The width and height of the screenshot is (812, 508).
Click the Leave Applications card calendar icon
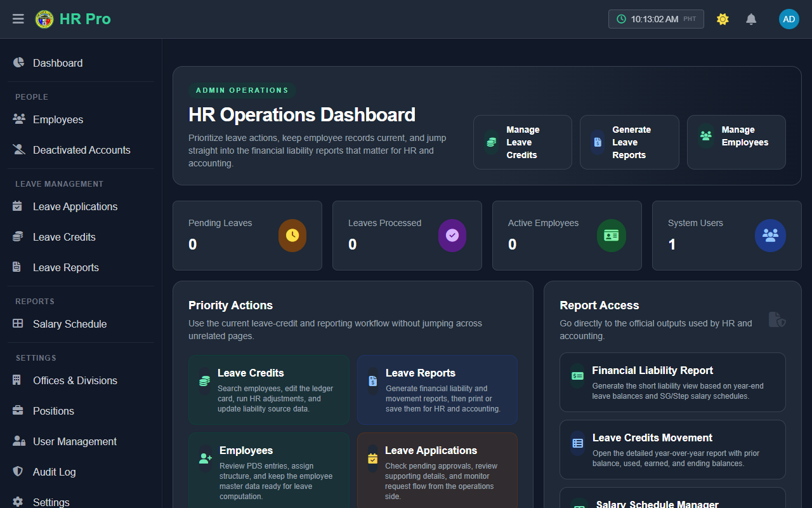(373, 458)
